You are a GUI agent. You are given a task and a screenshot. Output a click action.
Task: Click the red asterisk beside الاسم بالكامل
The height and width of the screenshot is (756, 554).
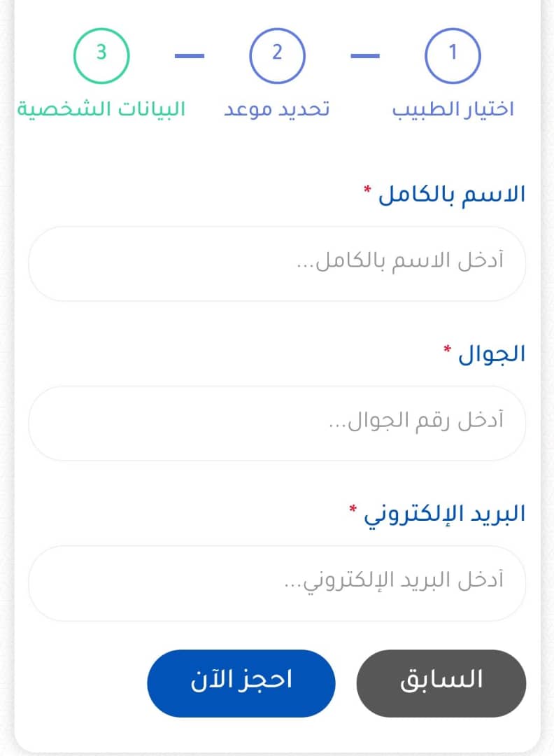(x=367, y=188)
